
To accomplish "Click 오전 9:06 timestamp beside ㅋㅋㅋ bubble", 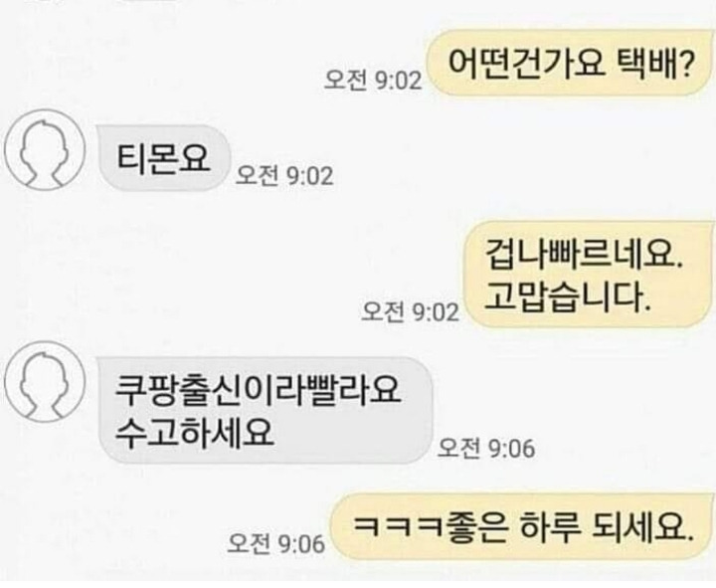I will (x=275, y=543).
